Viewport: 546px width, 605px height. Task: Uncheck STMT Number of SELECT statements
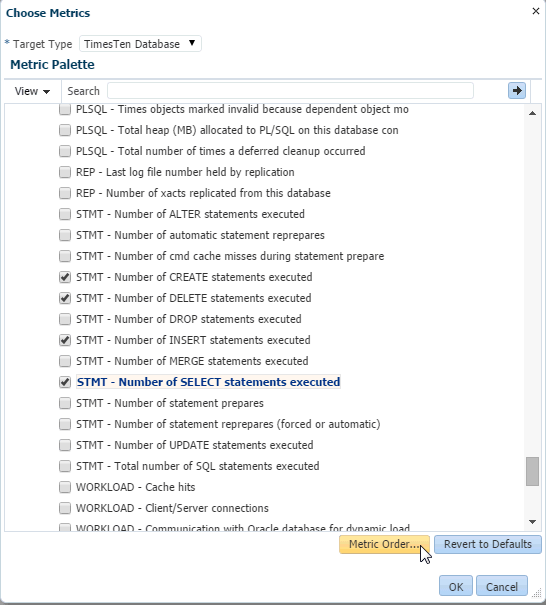point(65,382)
